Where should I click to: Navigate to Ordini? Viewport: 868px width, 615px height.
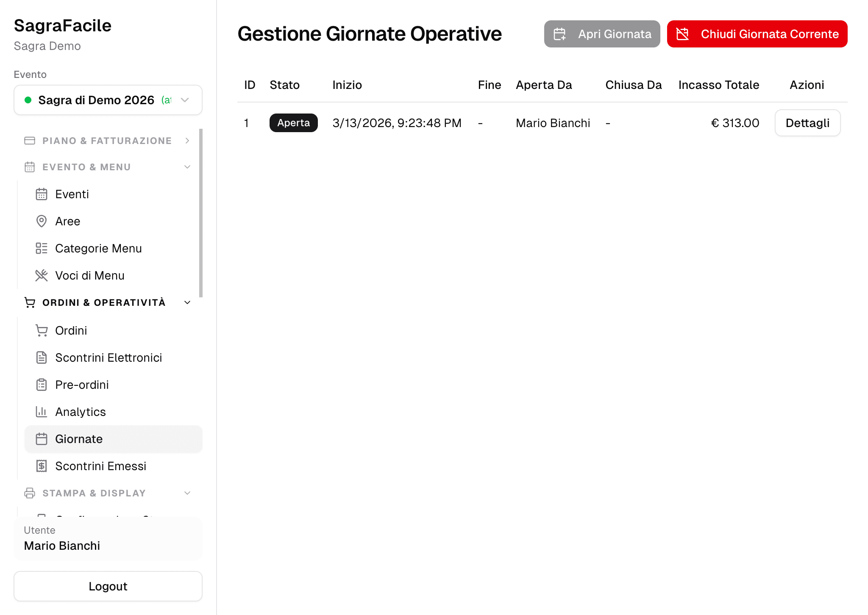pos(113,330)
